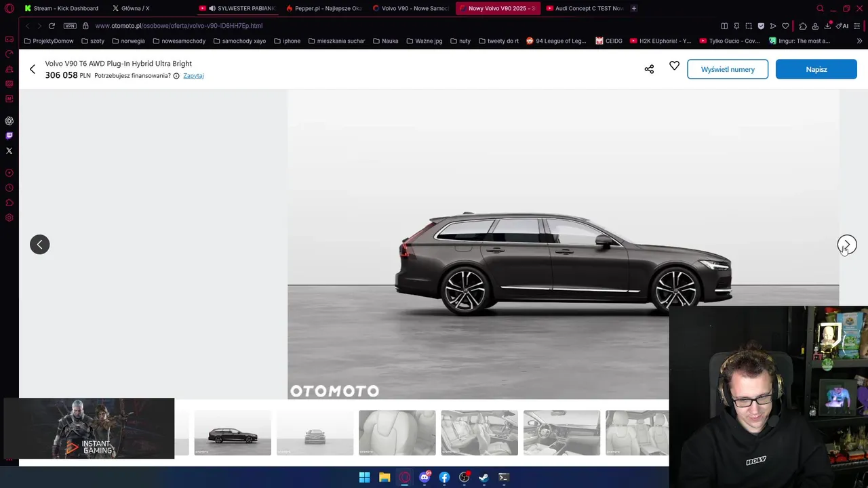The width and height of the screenshot is (868, 488).
Task: Click the address bar URL field
Action: coord(400,26)
